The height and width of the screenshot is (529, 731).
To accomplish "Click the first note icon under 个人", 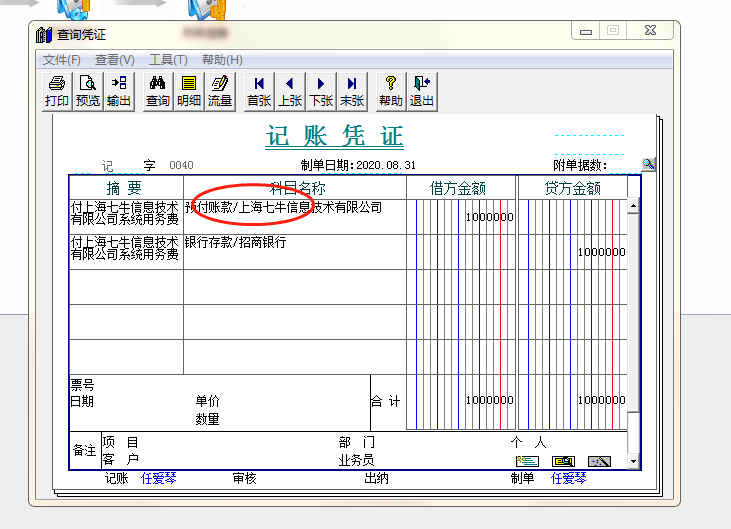I will (x=527, y=461).
